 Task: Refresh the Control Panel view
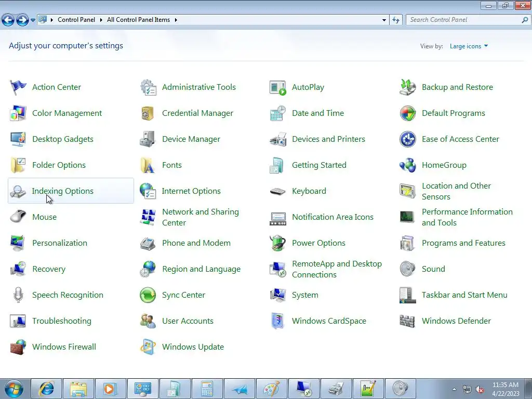[x=396, y=20]
